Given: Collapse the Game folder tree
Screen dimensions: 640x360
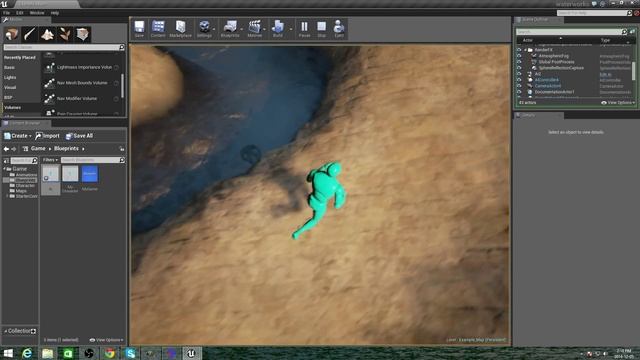Looking at the screenshot, I should 4,169.
